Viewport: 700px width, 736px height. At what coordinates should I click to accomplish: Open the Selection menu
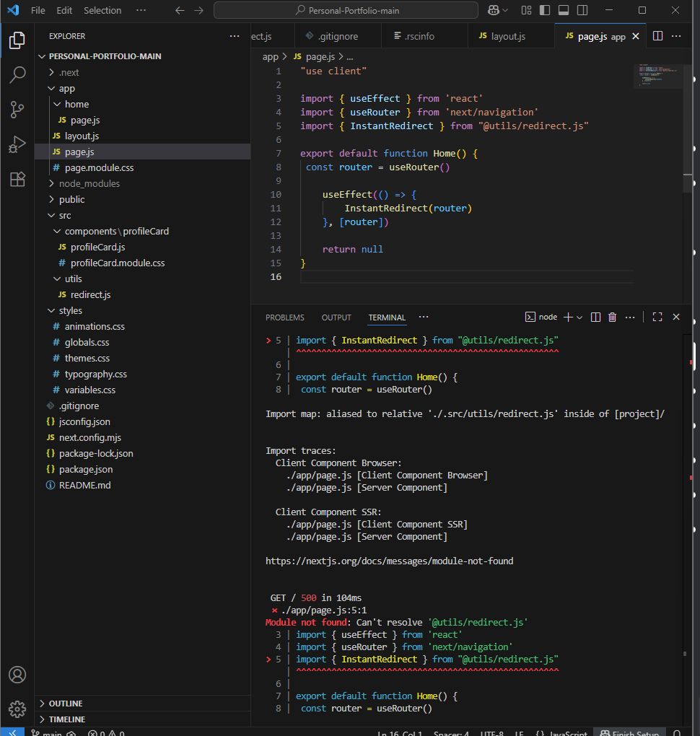click(102, 10)
